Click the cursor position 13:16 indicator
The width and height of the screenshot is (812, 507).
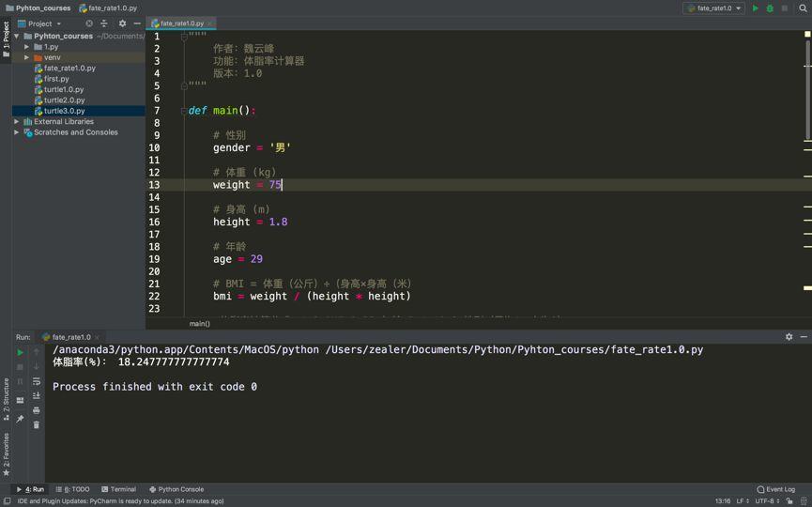723,500
